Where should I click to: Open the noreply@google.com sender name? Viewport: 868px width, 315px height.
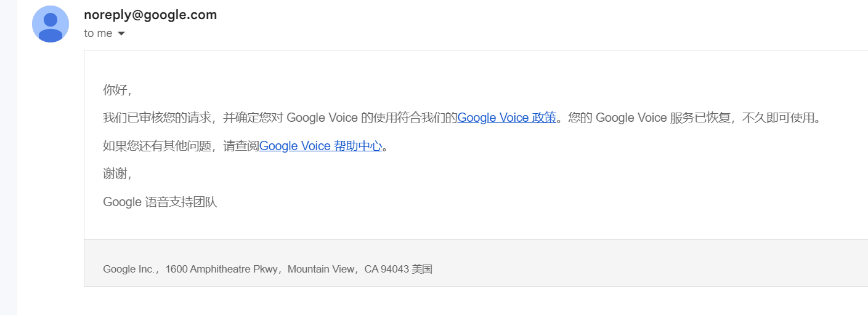(150, 15)
